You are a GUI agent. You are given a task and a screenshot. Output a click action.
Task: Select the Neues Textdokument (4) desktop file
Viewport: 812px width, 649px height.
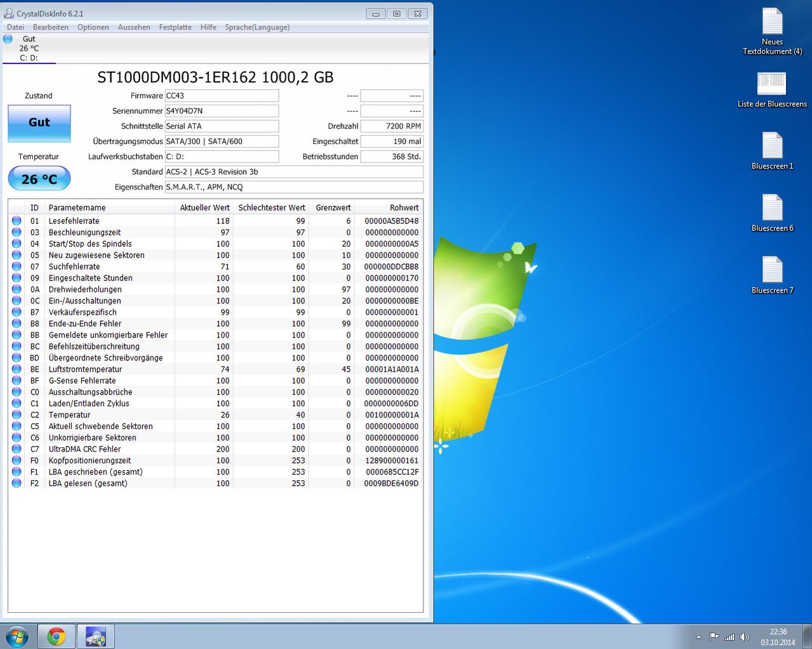[x=772, y=32]
